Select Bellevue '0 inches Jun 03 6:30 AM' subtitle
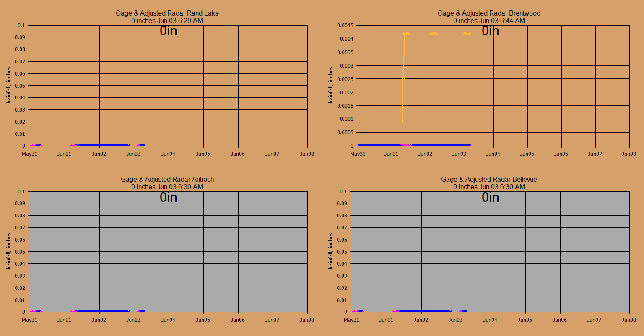The width and height of the screenshot is (644, 336). coord(489,187)
